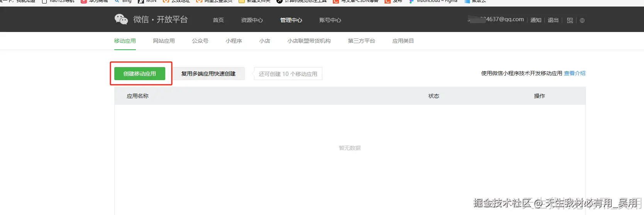Switch to the 小程序 tab
Viewport: 644px width, 215px height.
click(234, 41)
